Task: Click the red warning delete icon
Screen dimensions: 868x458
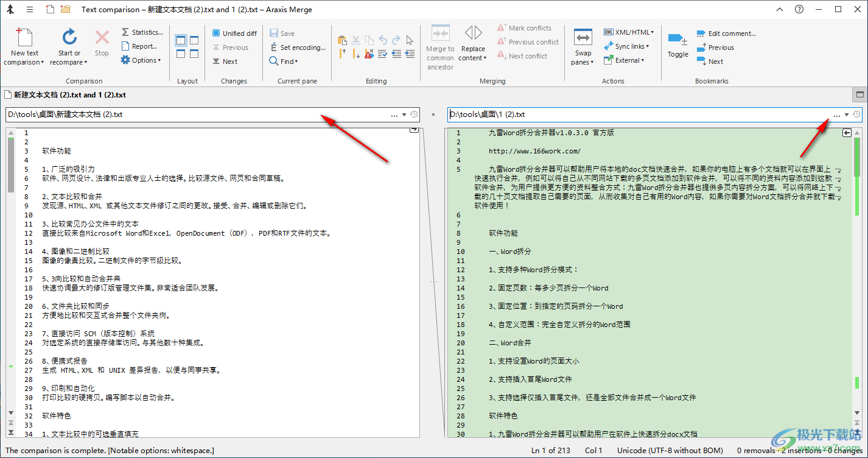Action: tap(369, 54)
